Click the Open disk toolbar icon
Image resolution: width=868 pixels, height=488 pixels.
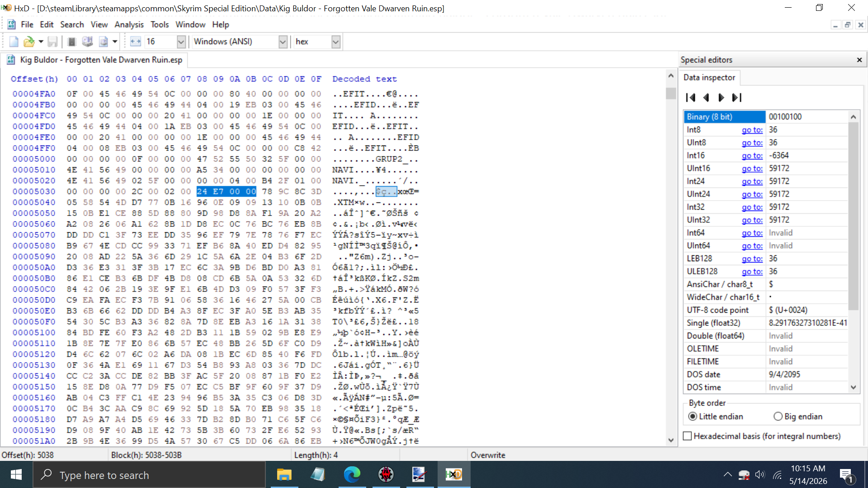coord(87,42)
